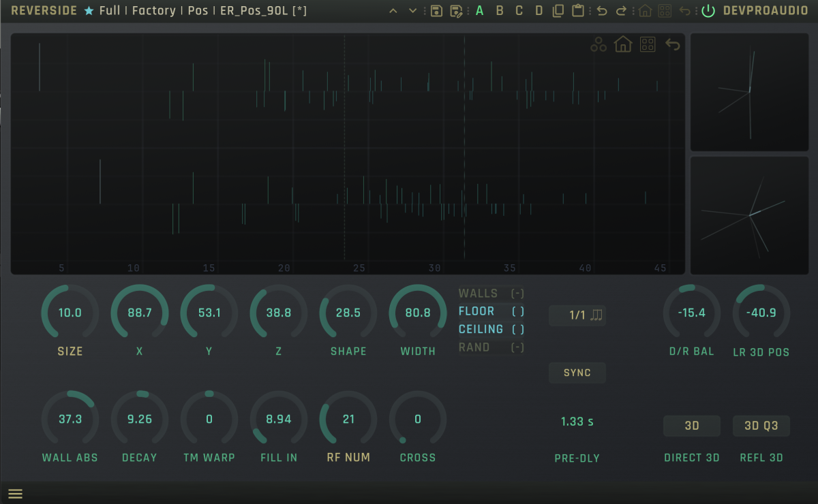Open the 1/1 note value selector

[x=577, y=315]
